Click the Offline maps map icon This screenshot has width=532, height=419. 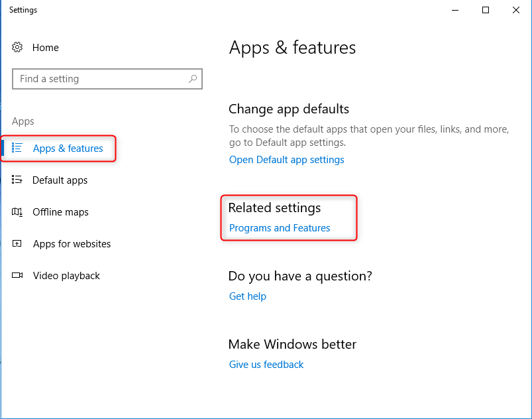[18, 212]
